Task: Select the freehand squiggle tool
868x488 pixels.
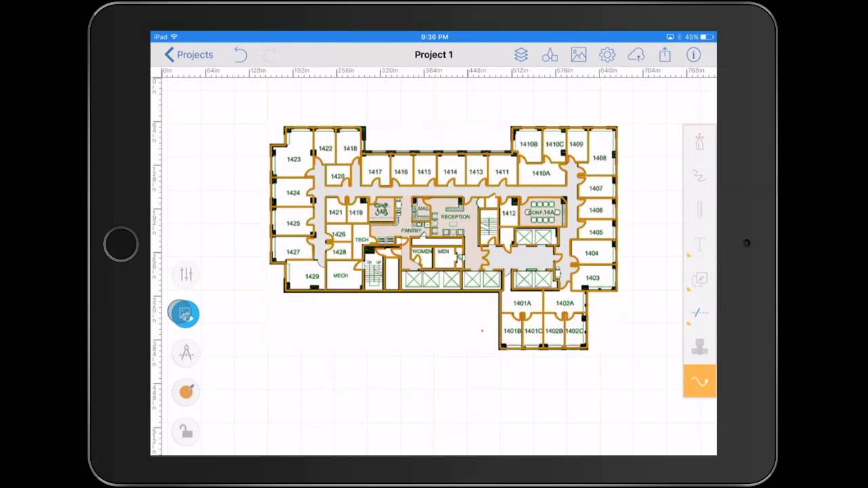Action: (x=700, y=176)
